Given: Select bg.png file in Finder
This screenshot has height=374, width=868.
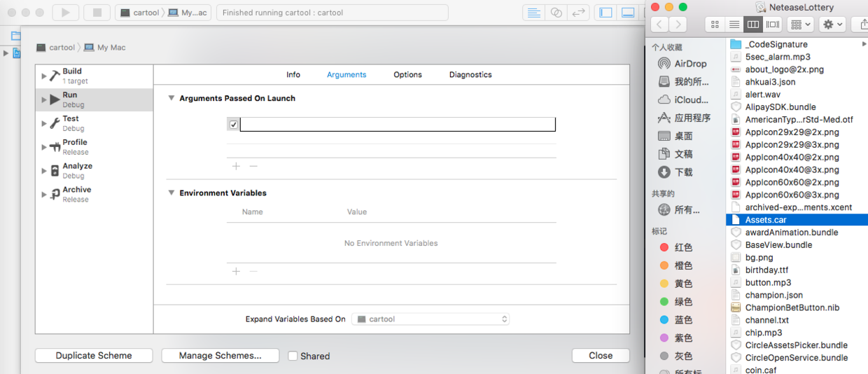Looking at the screenshot, I should [x=798, y=258].
